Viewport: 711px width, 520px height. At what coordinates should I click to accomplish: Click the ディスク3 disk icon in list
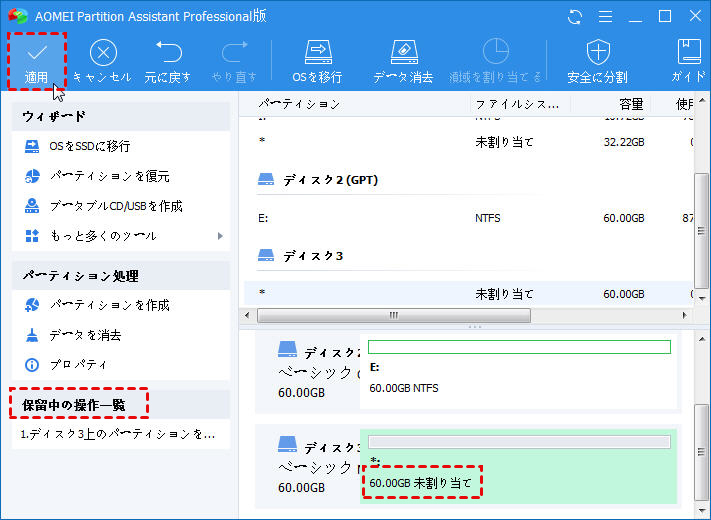(266, 256)
